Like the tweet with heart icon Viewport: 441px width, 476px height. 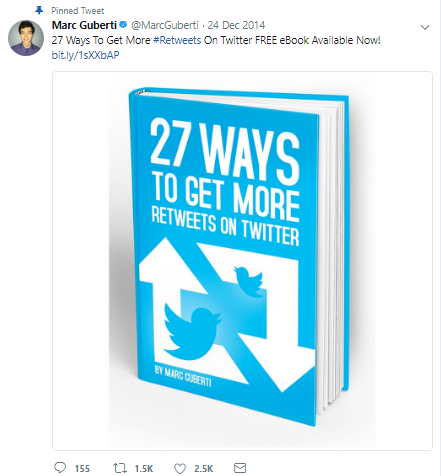point(180,468)
